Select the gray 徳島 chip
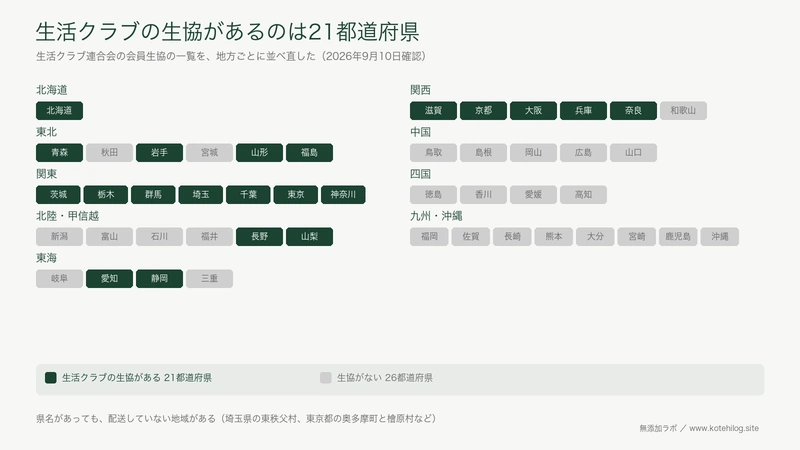800x450 pixels. 433,194
